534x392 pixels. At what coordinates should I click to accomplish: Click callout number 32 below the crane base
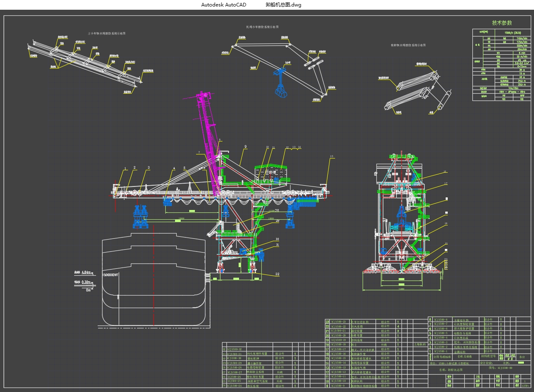coord(277,274)
